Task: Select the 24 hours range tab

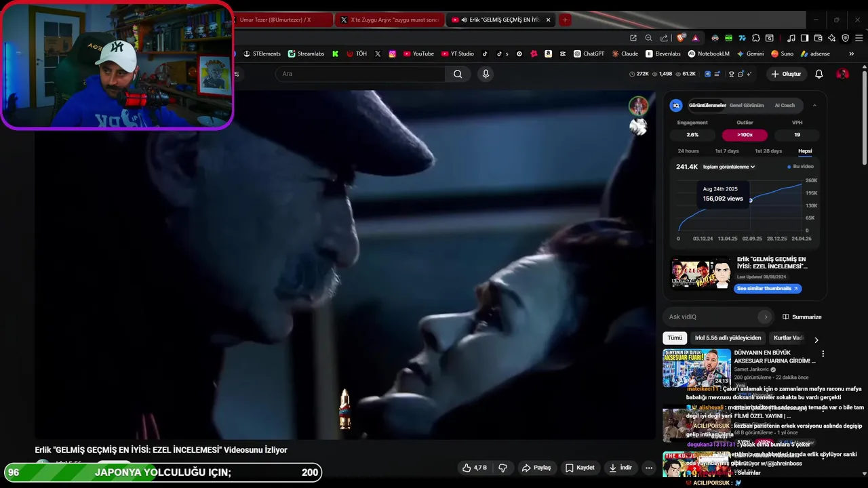Action: click(688, 151)
